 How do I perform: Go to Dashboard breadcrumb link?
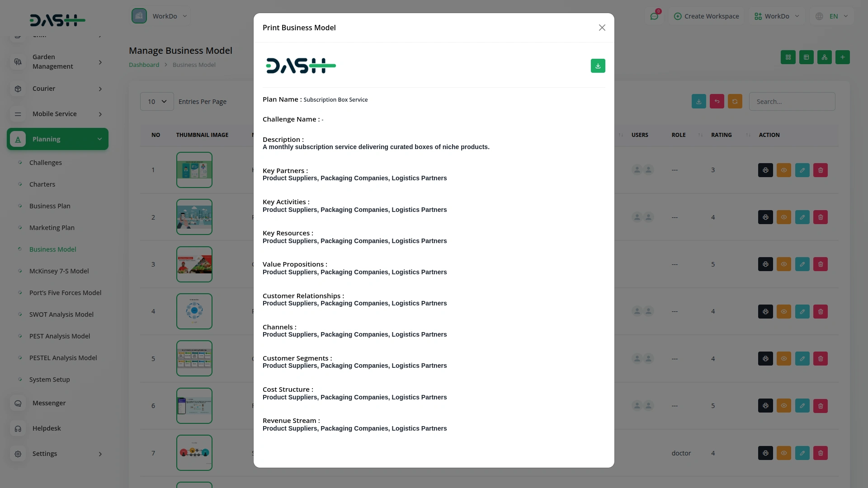(144, 65)
